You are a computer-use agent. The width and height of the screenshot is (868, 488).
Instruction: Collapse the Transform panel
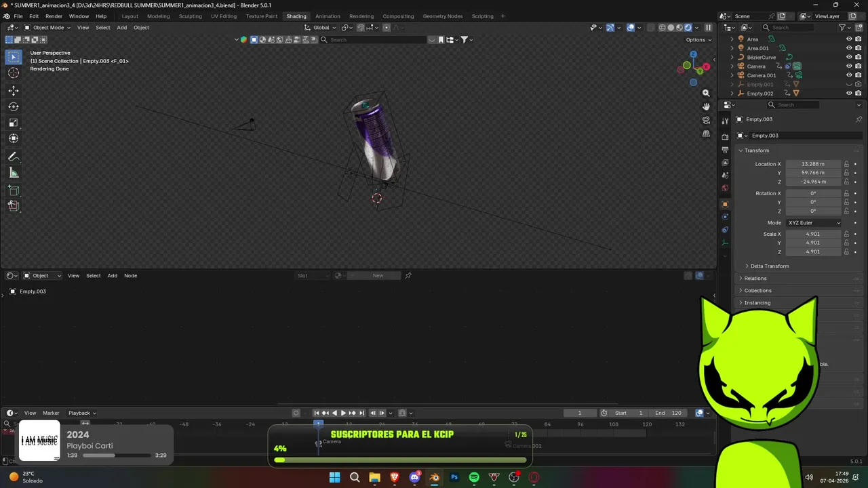(x=756, y=150)
